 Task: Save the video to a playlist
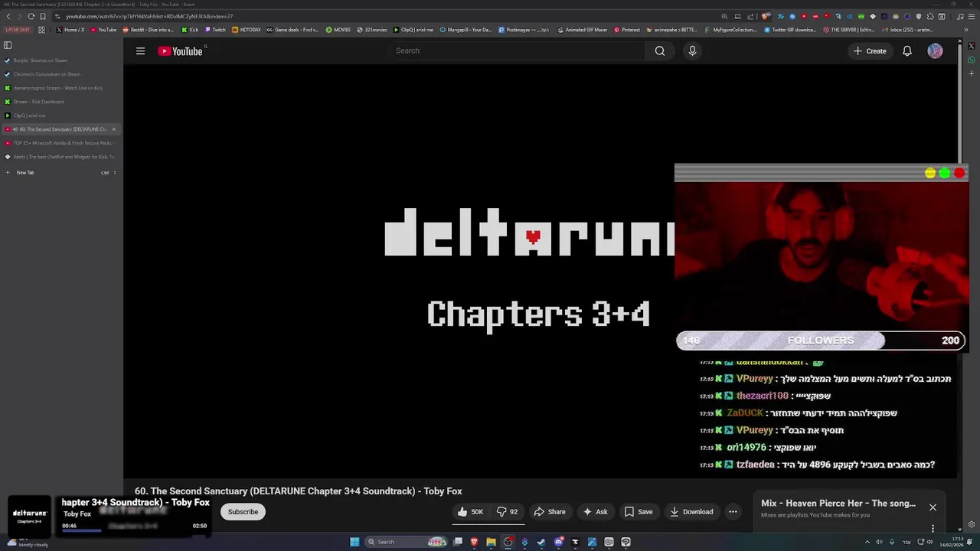coord(639,512)
